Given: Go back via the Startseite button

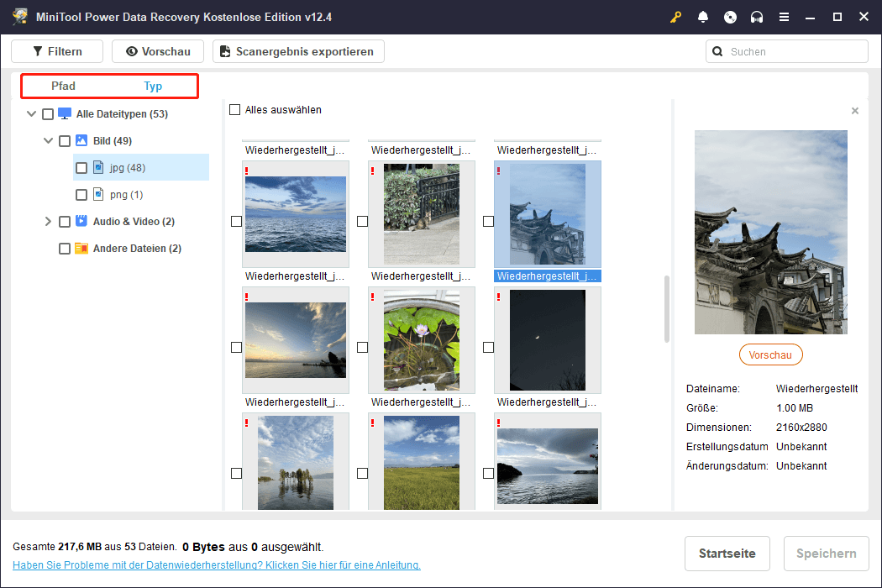Looking at the screenshot, I should click(x=727, y=554).
